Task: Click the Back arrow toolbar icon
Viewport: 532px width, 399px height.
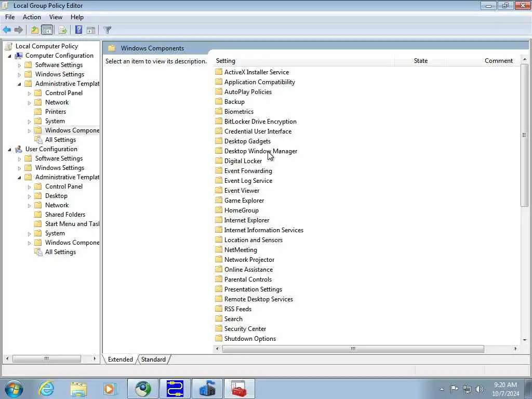Action: 7,30
